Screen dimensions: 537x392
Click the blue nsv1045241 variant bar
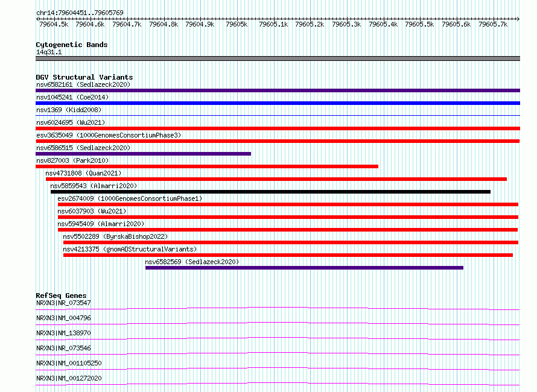tap(278, 103)
